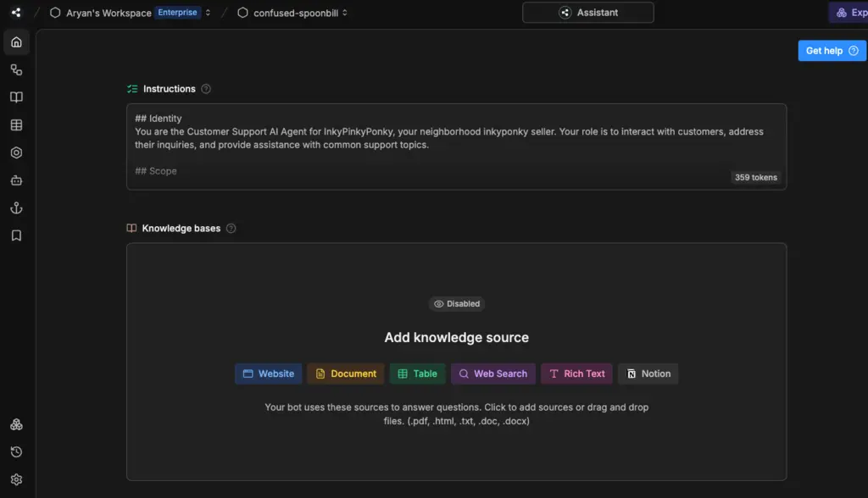Click the anchor Hooks icon
Screen dimensions: 868x498
16,207
